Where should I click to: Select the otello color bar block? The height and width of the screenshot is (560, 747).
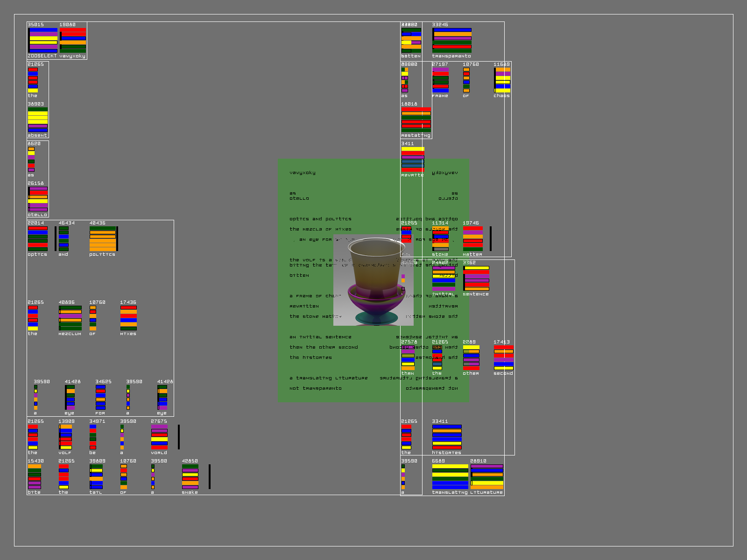[x=37, y=199]
